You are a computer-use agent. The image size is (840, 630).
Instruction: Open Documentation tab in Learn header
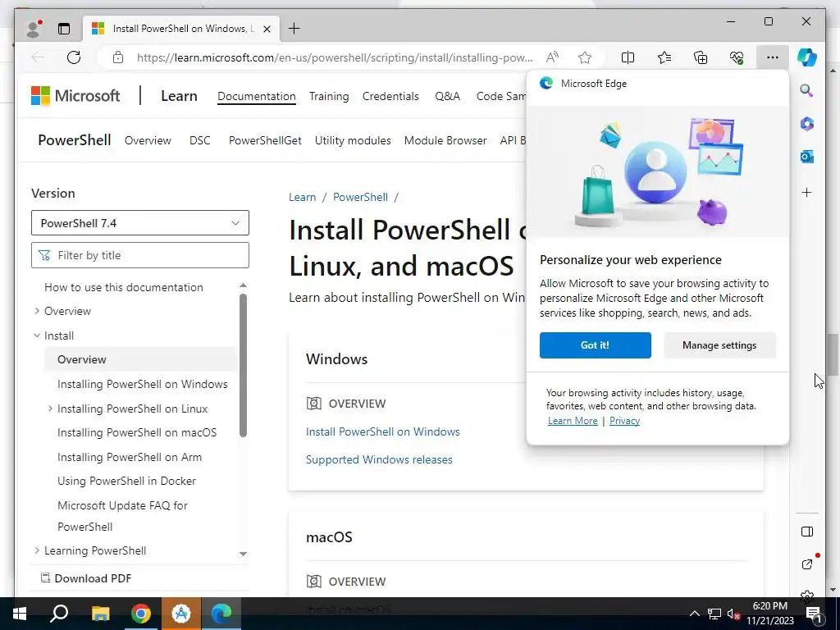[x=257, y=96]
